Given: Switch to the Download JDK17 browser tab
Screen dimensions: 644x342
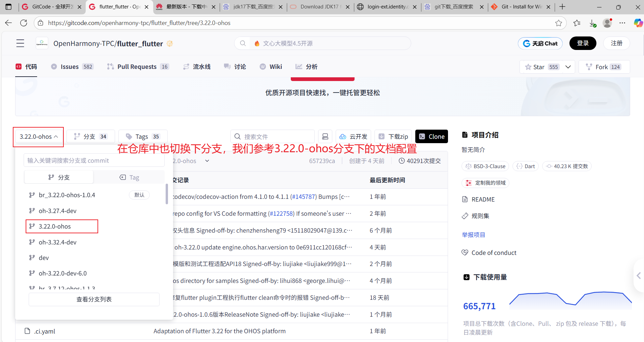Looking at the screenshot, I should [320, 7].
